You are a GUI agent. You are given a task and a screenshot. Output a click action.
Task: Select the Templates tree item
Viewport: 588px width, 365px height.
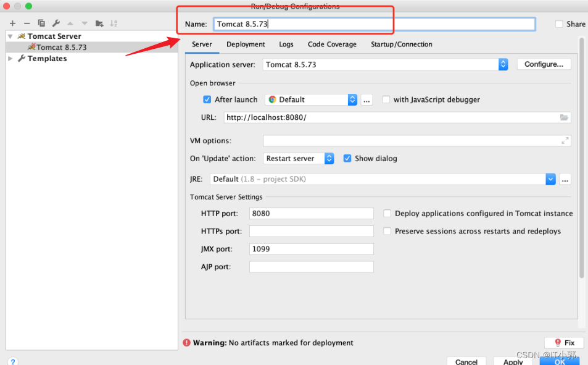(48, 59)
